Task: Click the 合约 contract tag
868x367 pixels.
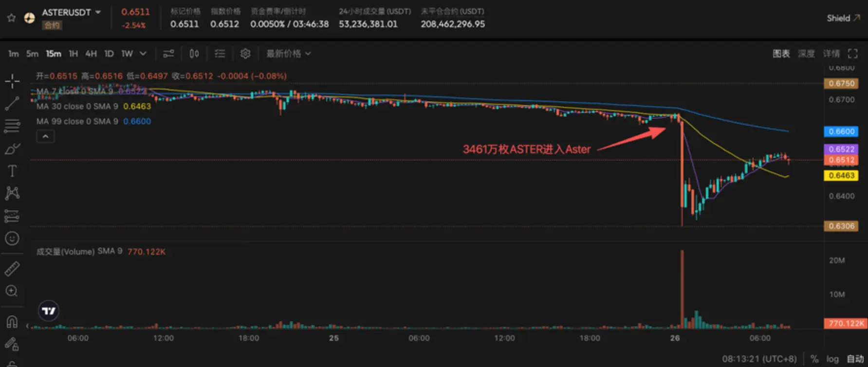Action: pyautogui.click(x=52, y=25)
